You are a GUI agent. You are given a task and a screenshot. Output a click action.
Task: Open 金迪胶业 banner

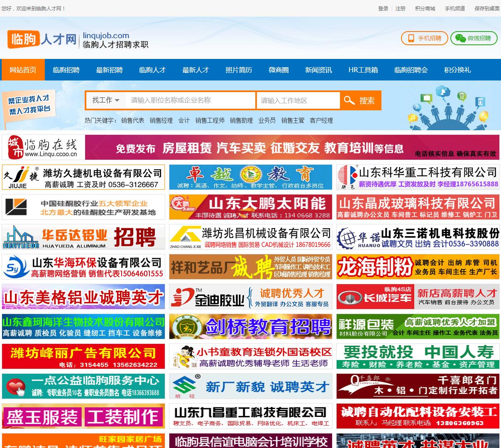pos(251,297)
